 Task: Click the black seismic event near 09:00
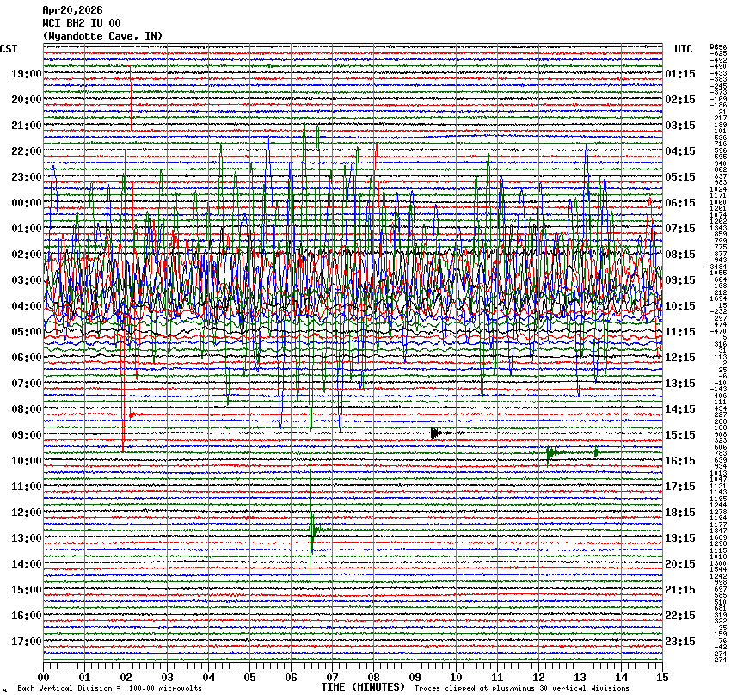pyautogui.click(x=437, y=433)
